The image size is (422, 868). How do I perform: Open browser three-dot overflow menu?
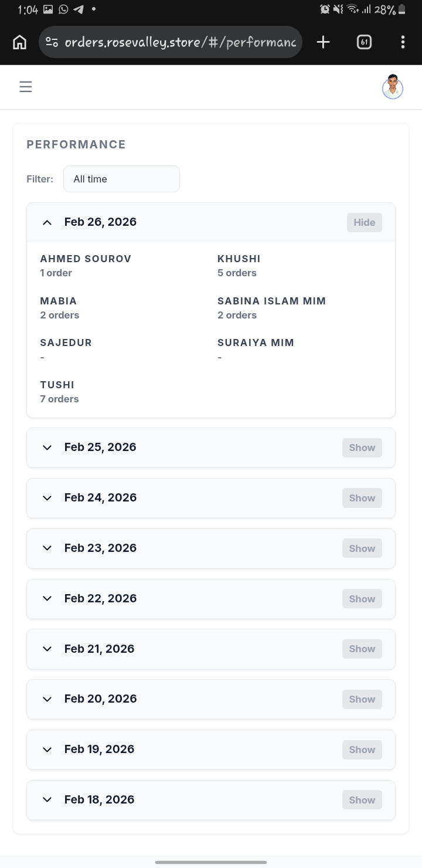403,42
